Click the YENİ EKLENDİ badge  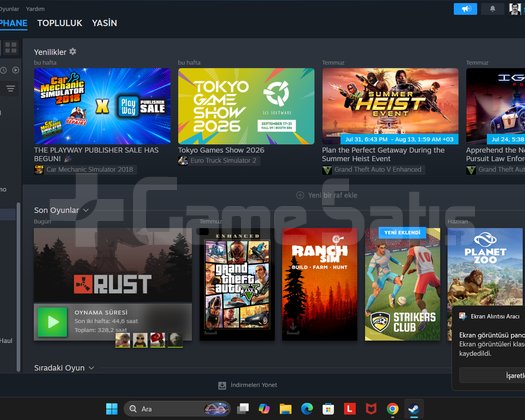point(402,232)
